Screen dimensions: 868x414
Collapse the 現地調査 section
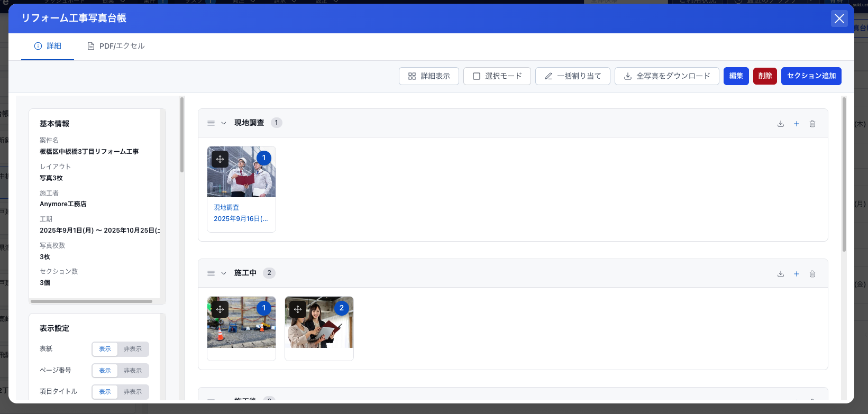tap(224, 123)
